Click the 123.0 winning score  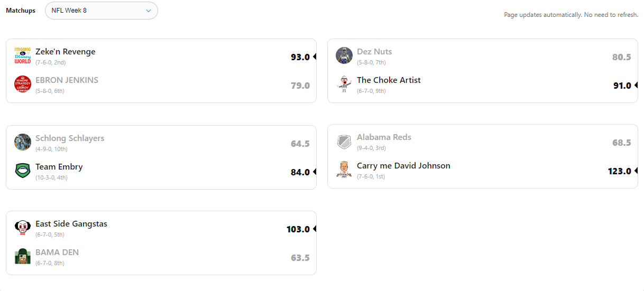tap(619, 171)
